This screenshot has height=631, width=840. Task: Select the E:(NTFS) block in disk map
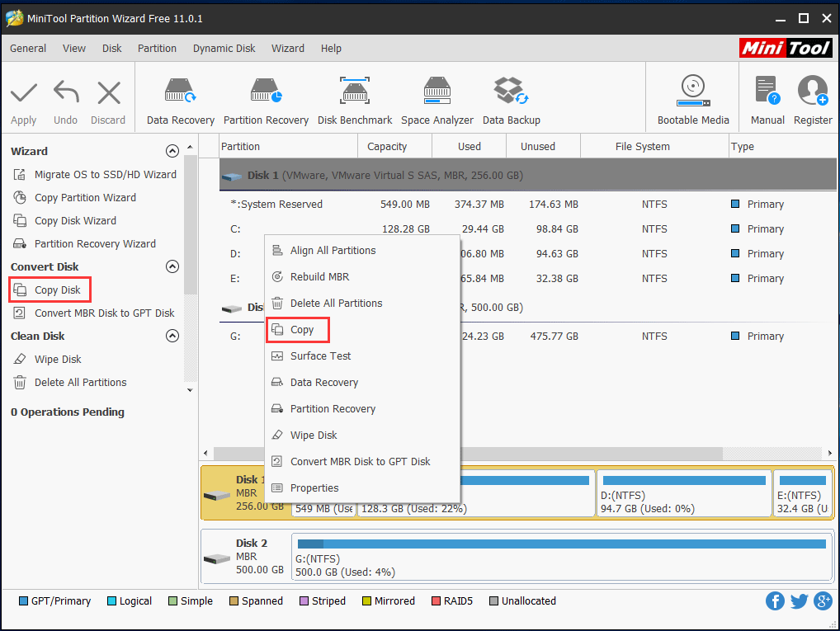tap(803, 494)
